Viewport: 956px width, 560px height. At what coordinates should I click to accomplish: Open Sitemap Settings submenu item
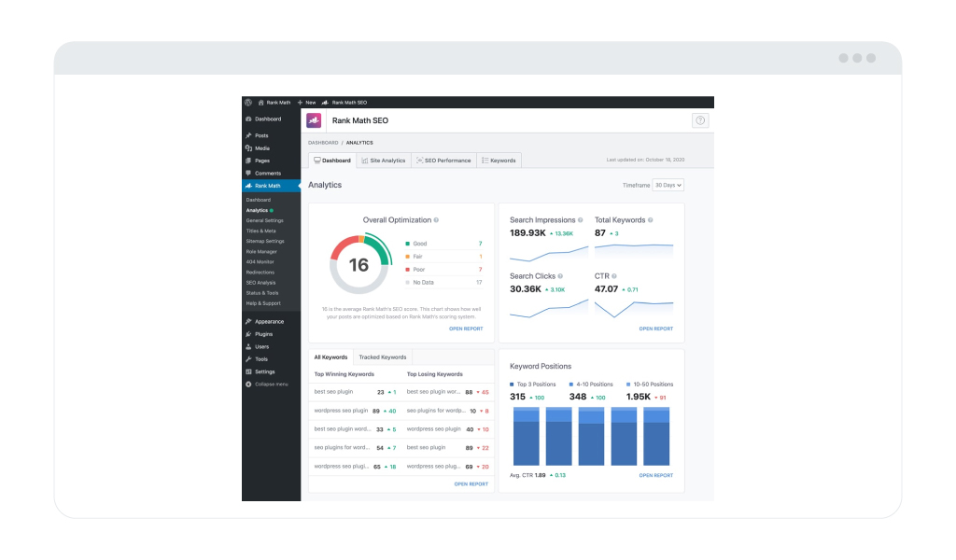tap(265, 242)
